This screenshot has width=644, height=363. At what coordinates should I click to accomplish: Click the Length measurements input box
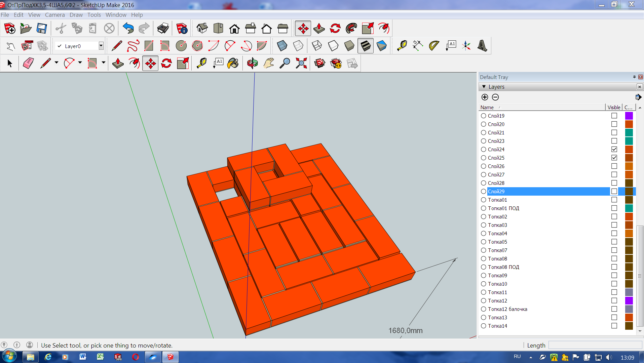[x=595, y=345]
